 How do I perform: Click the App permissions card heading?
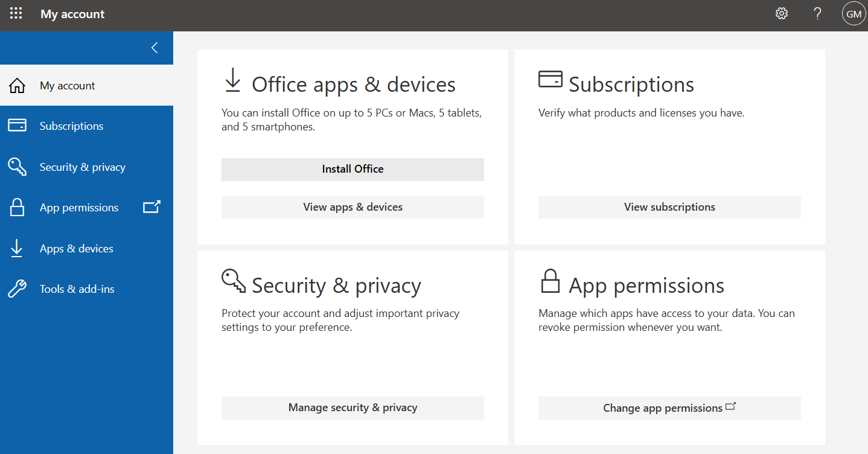[646, 286]
